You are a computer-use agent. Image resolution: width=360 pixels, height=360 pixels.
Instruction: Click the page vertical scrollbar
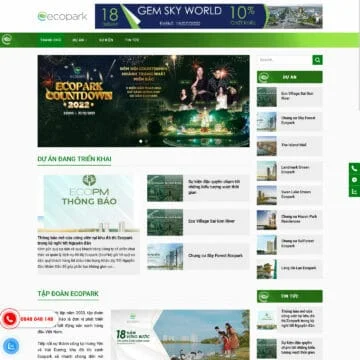point(359,55)
